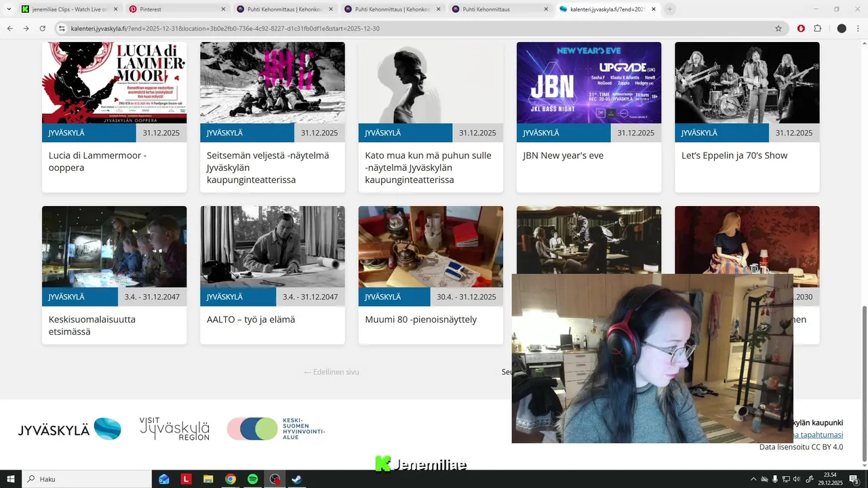
Task: Click the Haku taskbar search box
Action: click(x=87, y=479)
